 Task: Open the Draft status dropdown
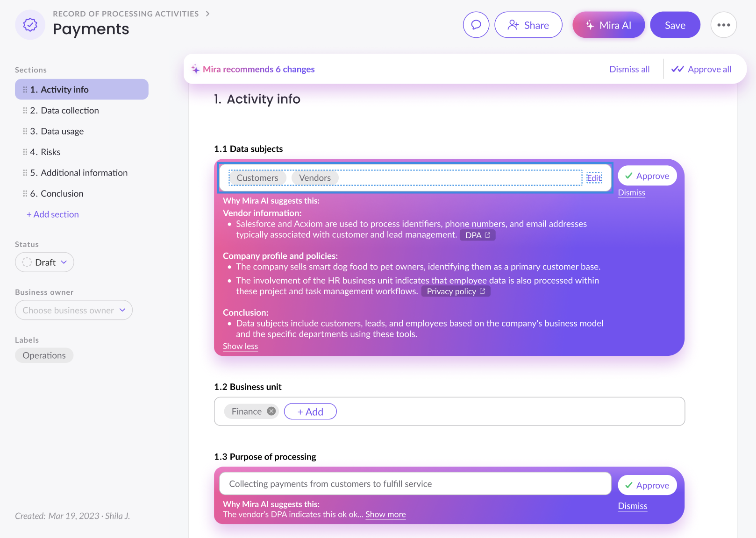[x=44, y=262]
